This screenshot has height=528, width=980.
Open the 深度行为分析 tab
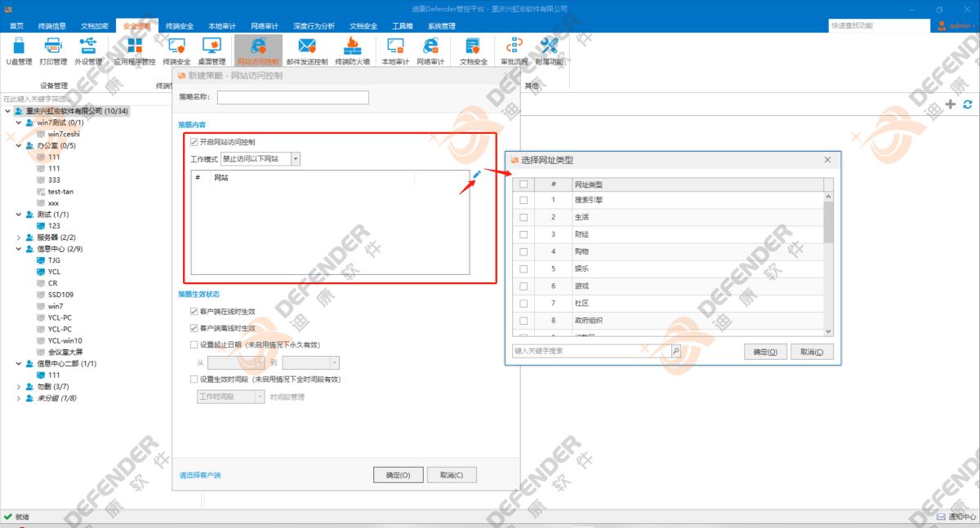(x=314, y=26)
